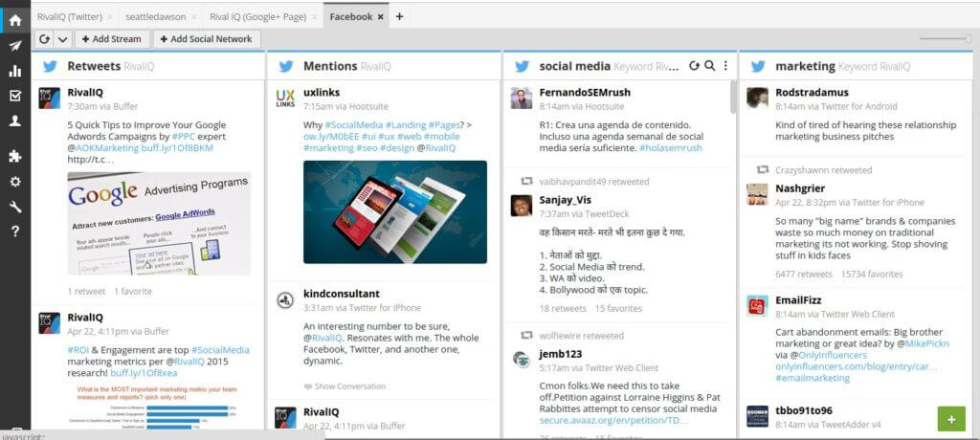Open the Publisher paper plane icon

[x=14, y=45]
